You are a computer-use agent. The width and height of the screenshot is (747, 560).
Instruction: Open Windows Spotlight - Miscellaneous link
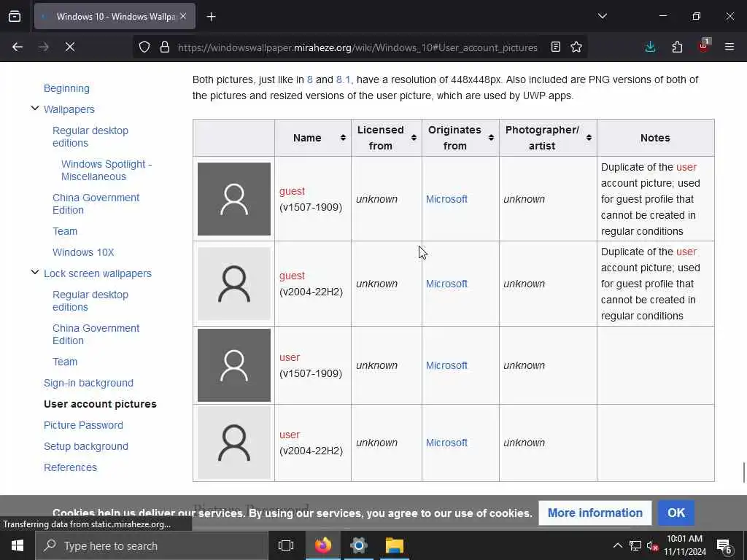tap(107, 170)
